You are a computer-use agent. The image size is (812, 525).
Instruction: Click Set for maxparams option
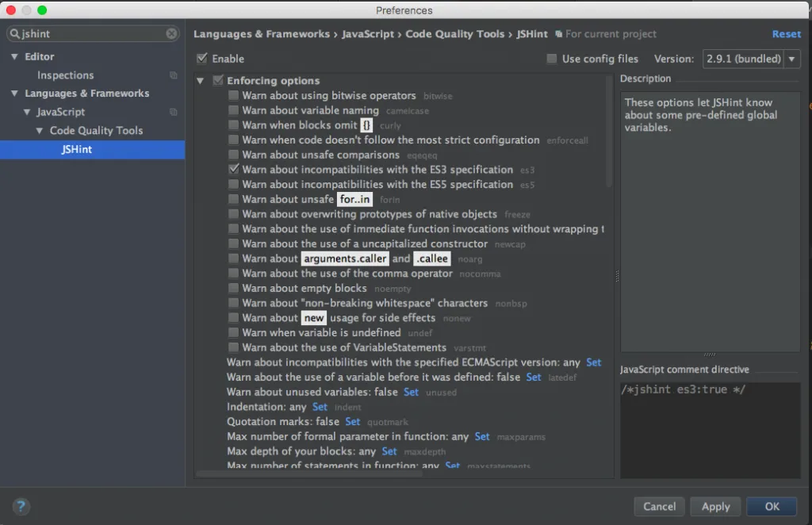[x=482, y=436]
